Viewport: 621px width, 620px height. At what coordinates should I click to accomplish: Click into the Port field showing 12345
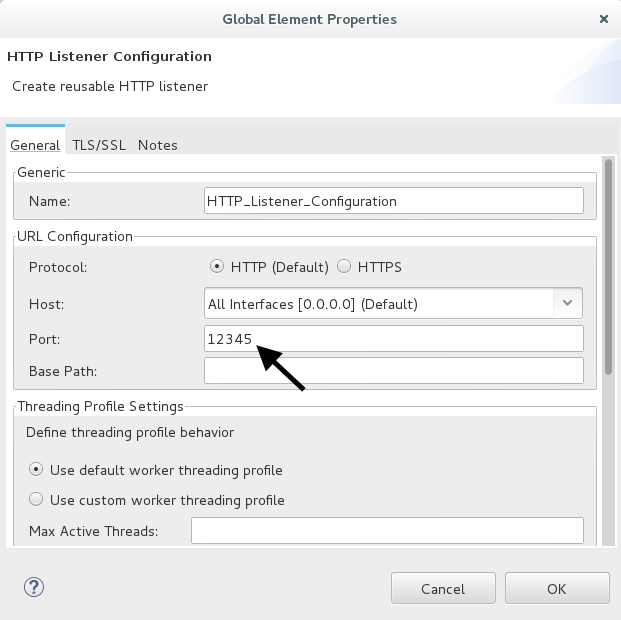coord(394,339)
